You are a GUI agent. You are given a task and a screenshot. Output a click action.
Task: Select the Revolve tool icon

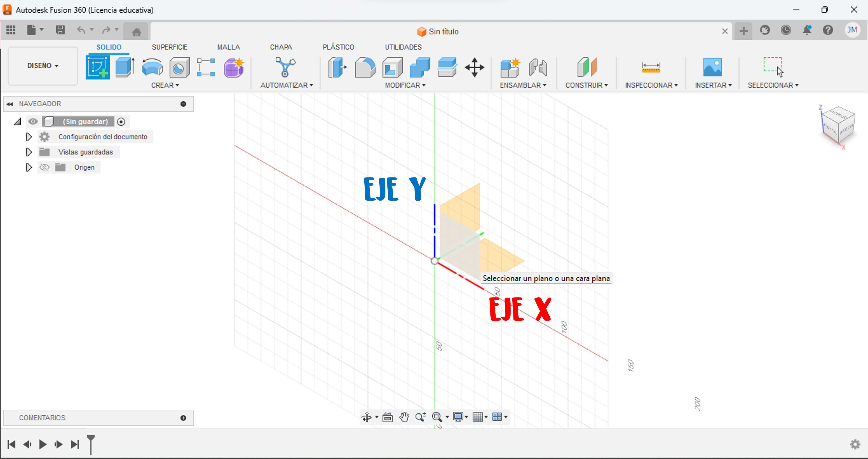pyautogui.click(x=152, y=68)
